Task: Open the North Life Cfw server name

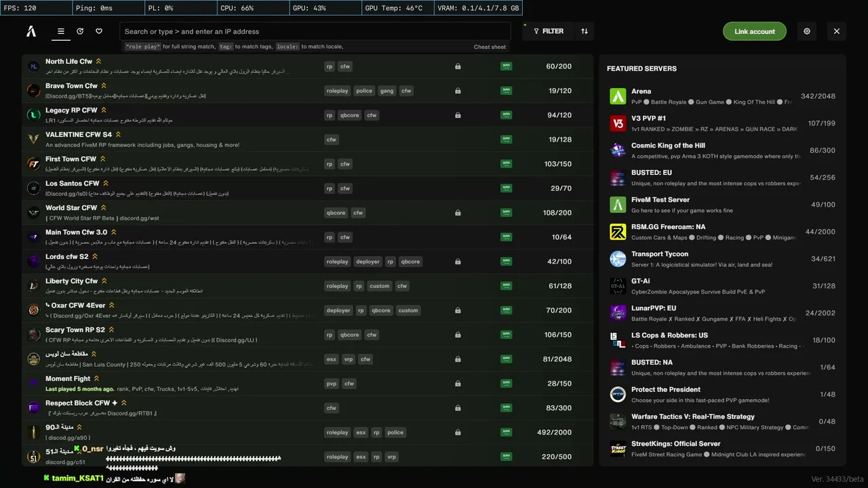Action: (x=69, y=62)
